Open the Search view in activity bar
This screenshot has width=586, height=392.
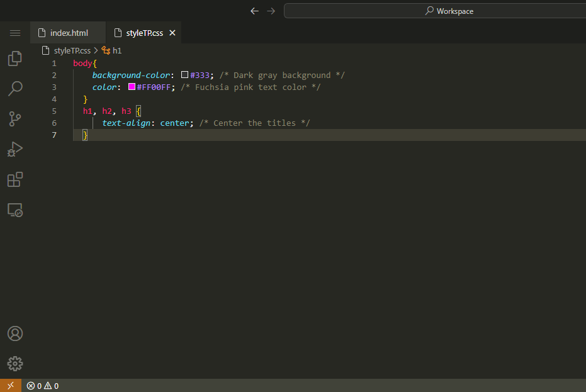coord(15,89)
